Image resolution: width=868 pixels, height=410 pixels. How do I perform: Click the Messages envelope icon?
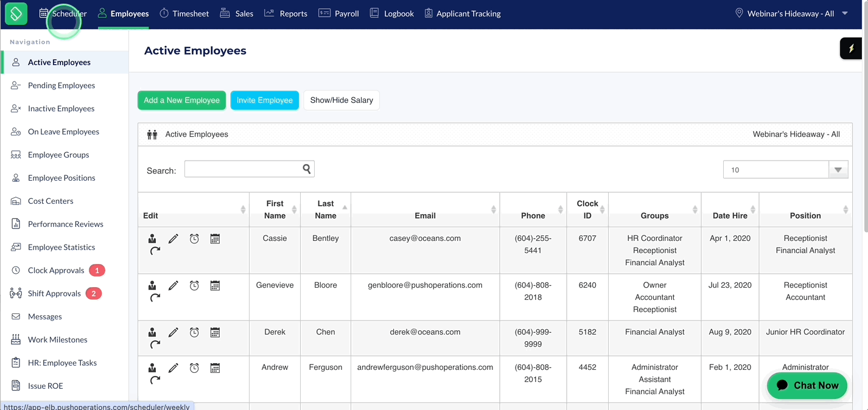pos(16,316)
